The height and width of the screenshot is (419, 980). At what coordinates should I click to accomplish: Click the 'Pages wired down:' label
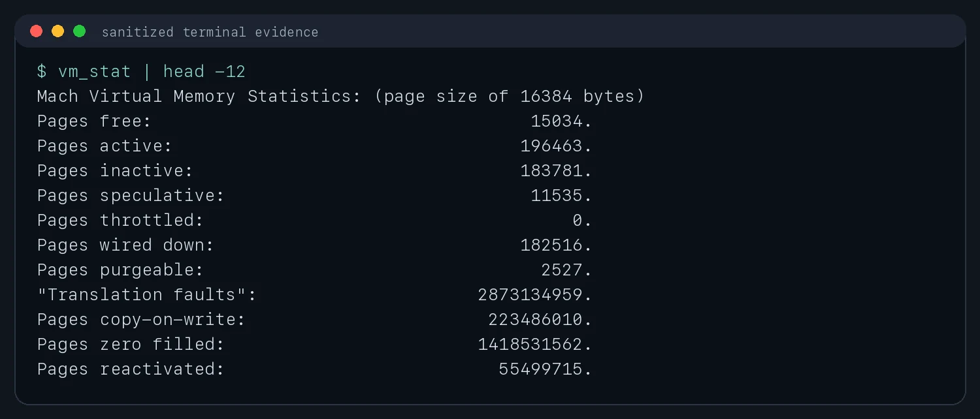pyautogui.click(x=125, y=245)
